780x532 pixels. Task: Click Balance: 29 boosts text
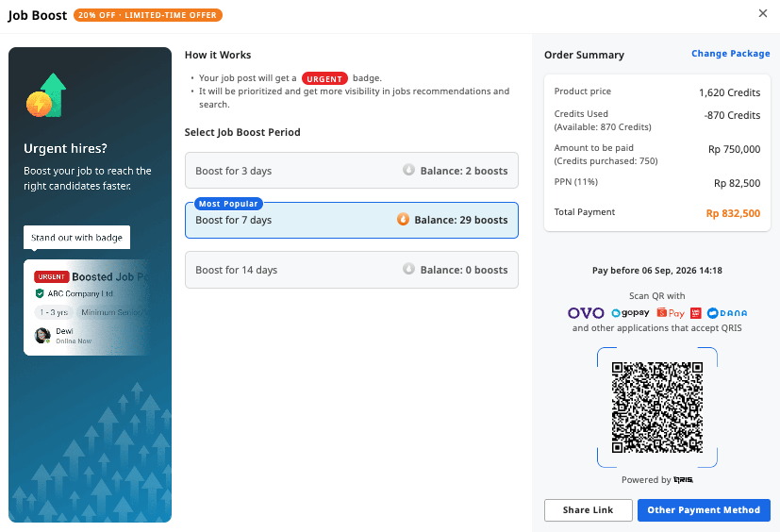point(461,220)
